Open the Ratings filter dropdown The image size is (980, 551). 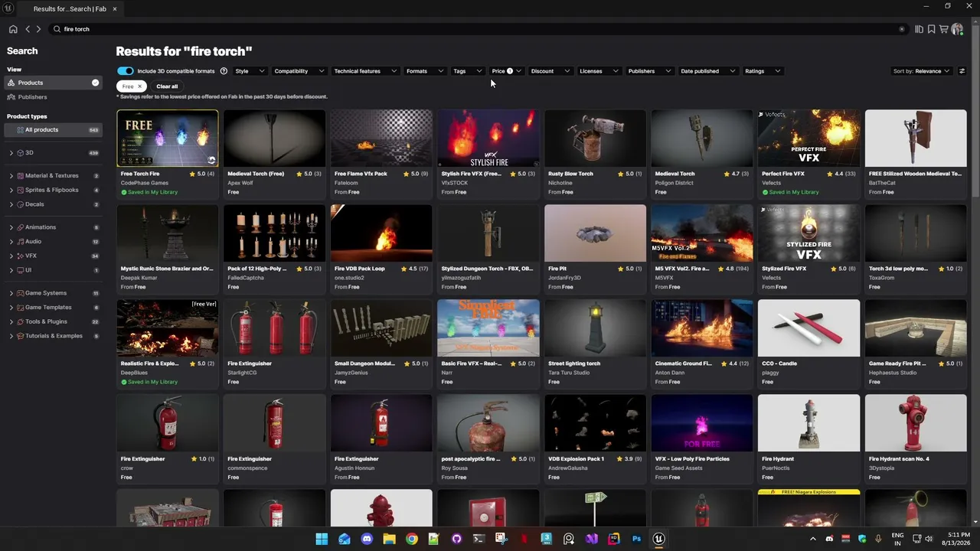[763, 71]
